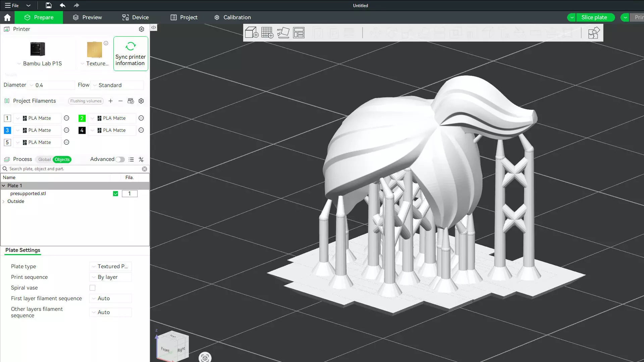Click the Sync printer information button
The height and width of the screenshot is (362, 644).
point(130,54)
